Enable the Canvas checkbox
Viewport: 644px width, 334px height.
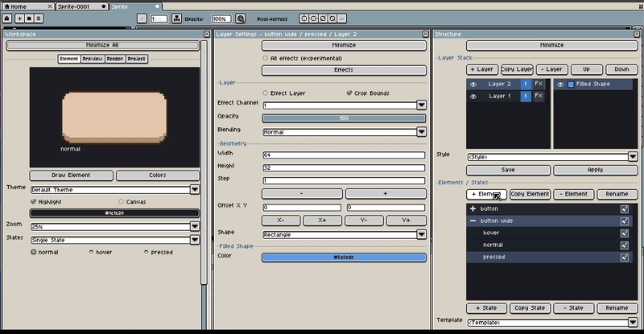point(122,202)
